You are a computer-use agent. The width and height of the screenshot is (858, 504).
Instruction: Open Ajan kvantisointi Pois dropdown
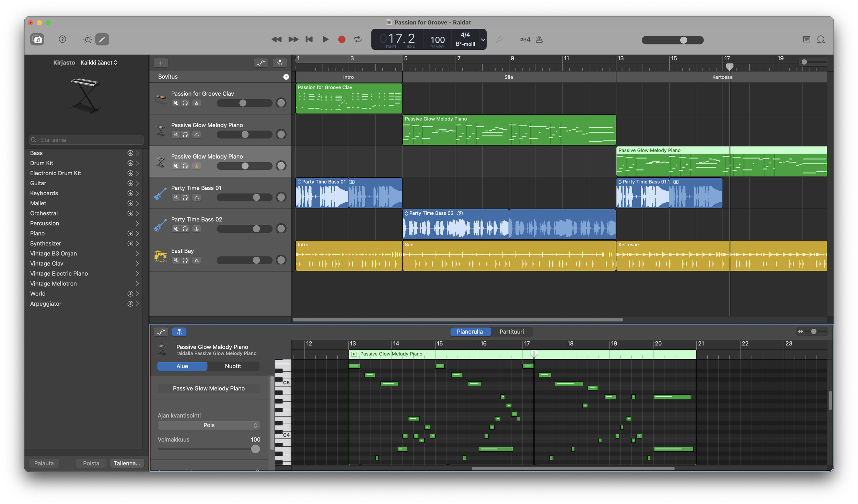point(209,425)
